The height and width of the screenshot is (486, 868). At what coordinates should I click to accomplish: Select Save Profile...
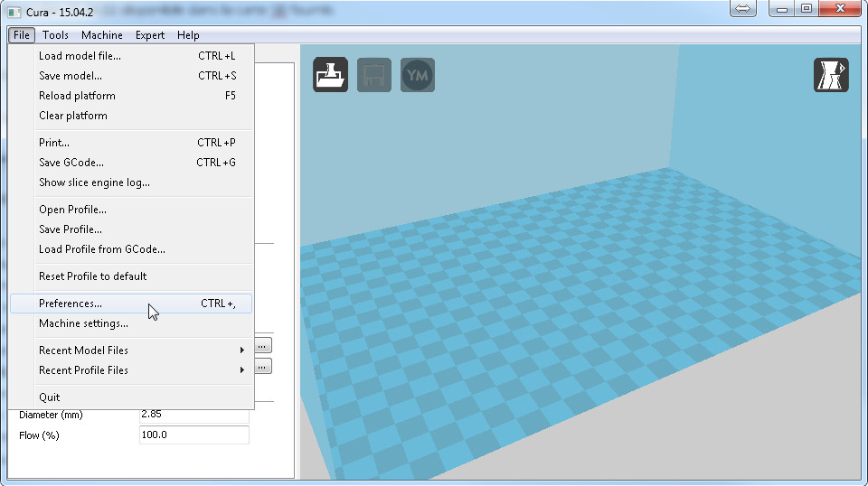tap(131, 229)
